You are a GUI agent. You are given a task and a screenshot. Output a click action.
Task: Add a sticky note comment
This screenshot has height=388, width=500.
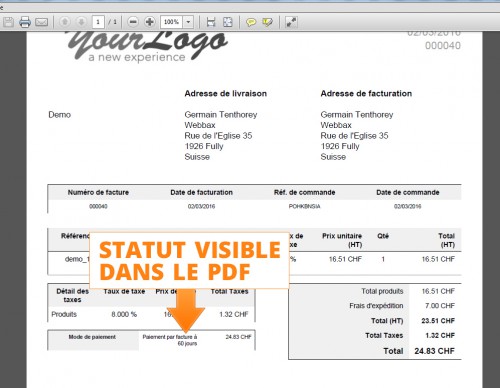[x=251, y=22]
